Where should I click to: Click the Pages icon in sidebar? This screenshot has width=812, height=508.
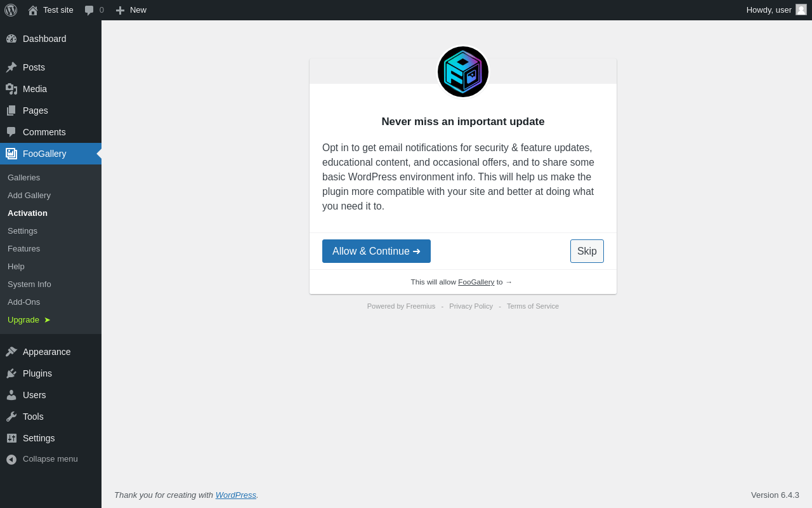[11, 110]
